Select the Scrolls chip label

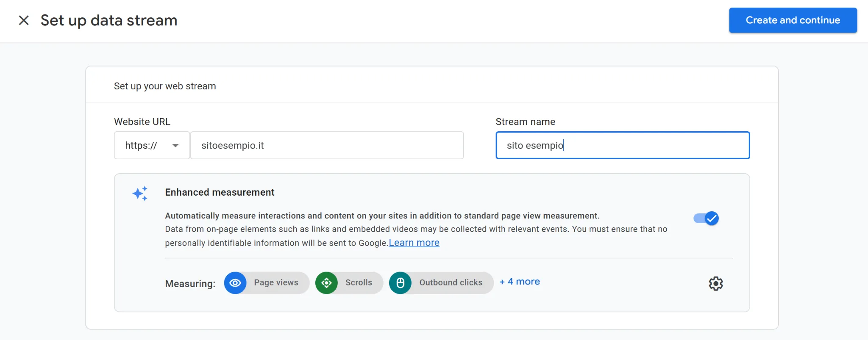(x=359, y=283)
